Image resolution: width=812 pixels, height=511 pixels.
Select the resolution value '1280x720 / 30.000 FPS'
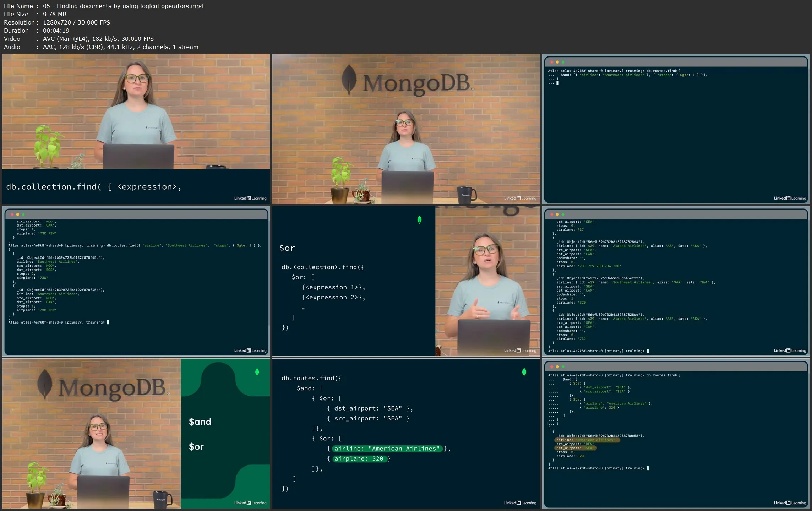click(x=76, y=22)
